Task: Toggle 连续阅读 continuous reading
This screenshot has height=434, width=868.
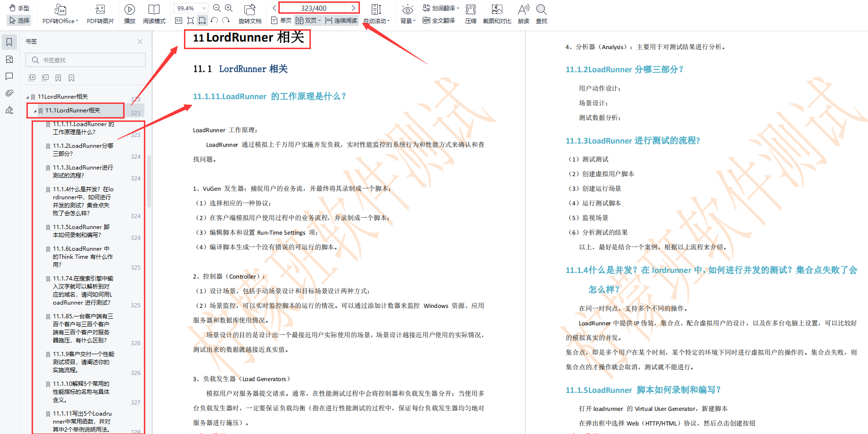Action: [342, 20]
